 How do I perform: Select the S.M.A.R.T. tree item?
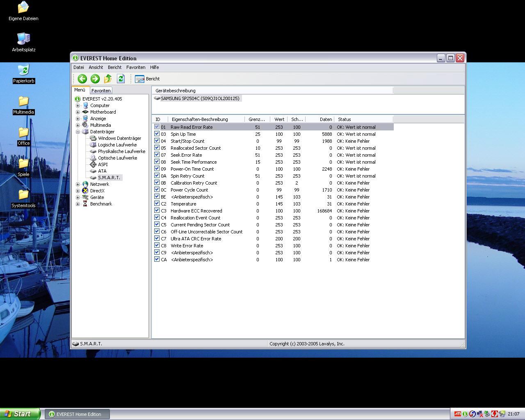[x=109, y=178]
